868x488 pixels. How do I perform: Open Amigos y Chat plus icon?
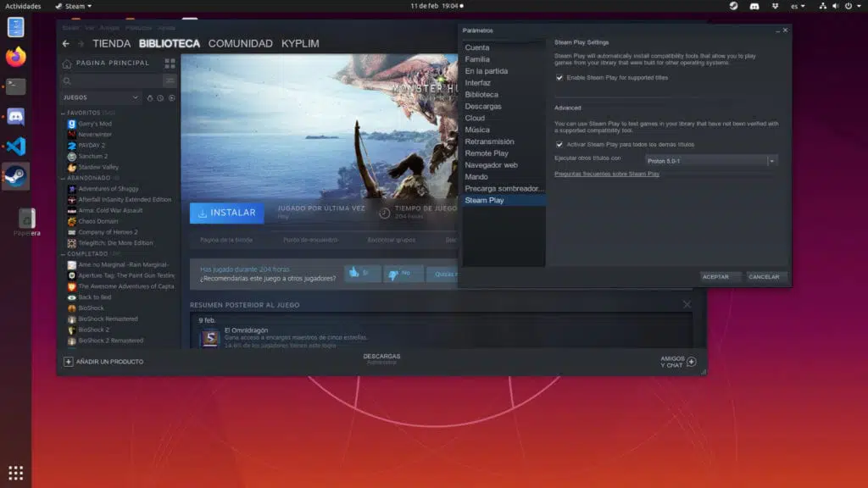692,362
